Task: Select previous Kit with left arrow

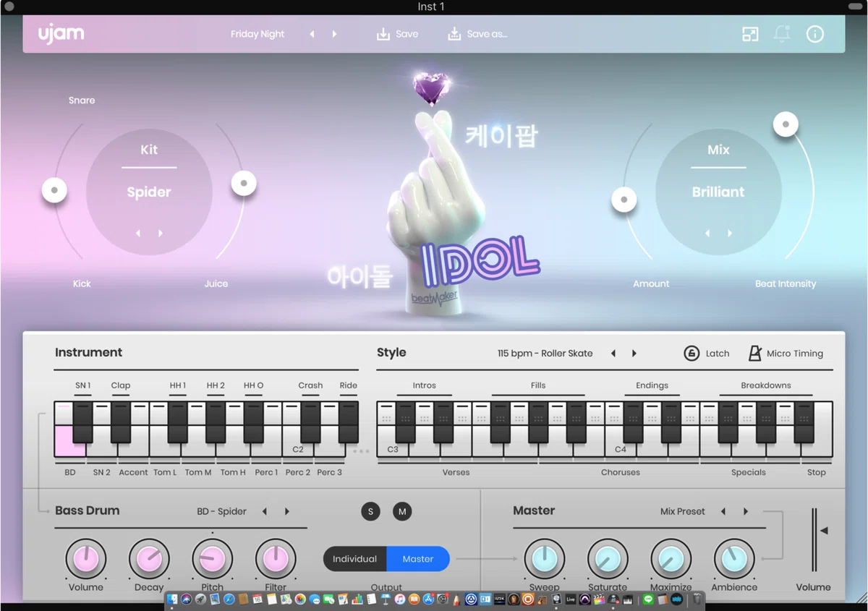Action: tap(138, 234)
